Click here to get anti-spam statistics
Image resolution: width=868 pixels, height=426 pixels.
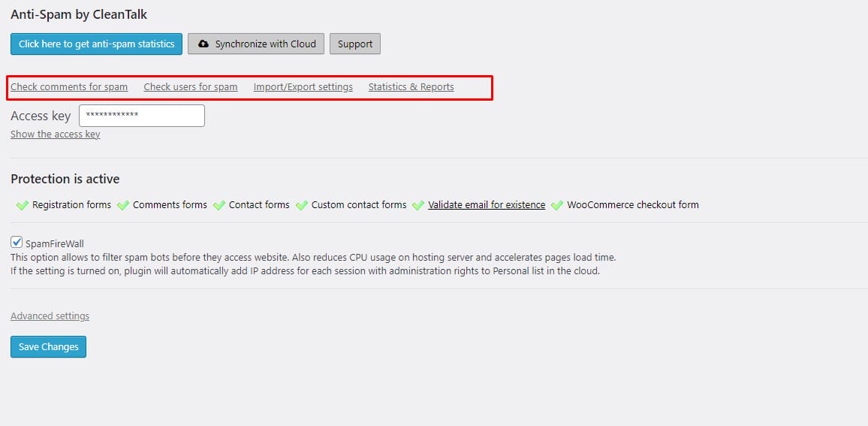point(96,44)
